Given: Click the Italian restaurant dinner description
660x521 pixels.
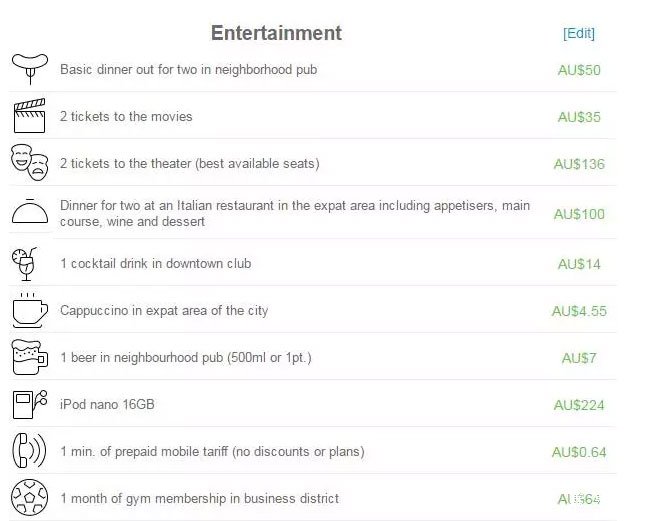Looking at the screenshot, I should pyautogui.click(x=295, y=213).
